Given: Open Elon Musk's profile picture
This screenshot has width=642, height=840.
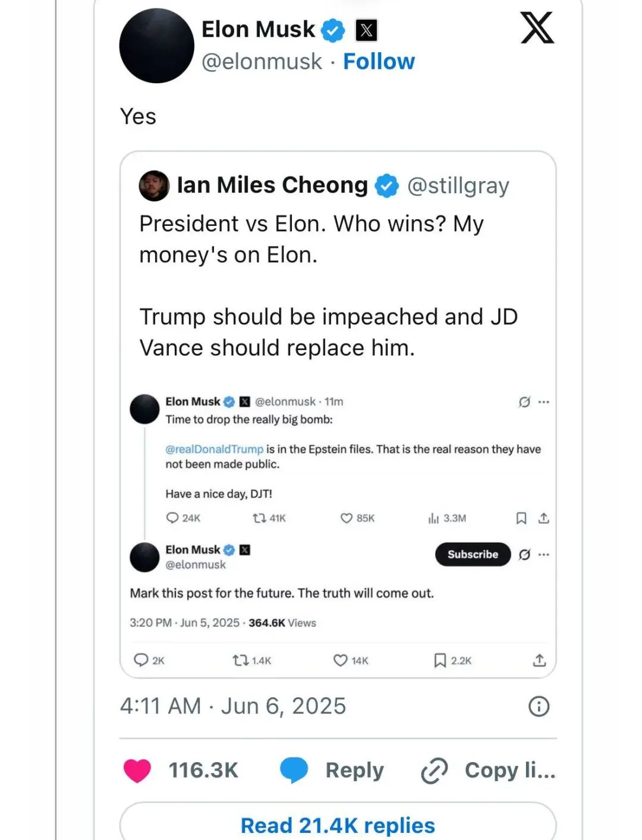Looking at the screenshot, I should 157,46.
